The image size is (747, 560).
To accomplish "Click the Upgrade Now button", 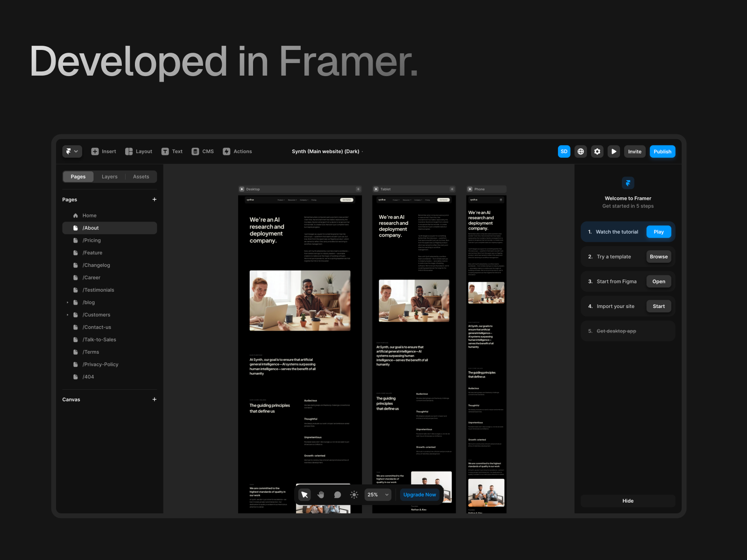I will tap(420, 495).
